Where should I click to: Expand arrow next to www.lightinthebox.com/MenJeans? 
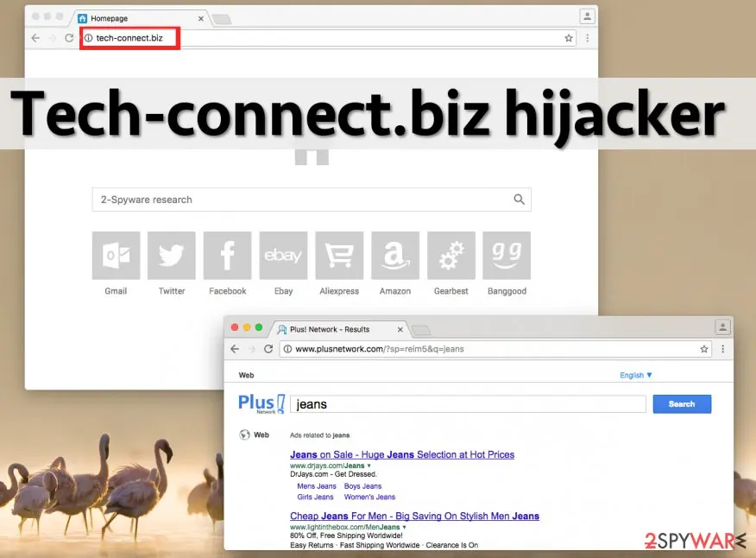405,527
